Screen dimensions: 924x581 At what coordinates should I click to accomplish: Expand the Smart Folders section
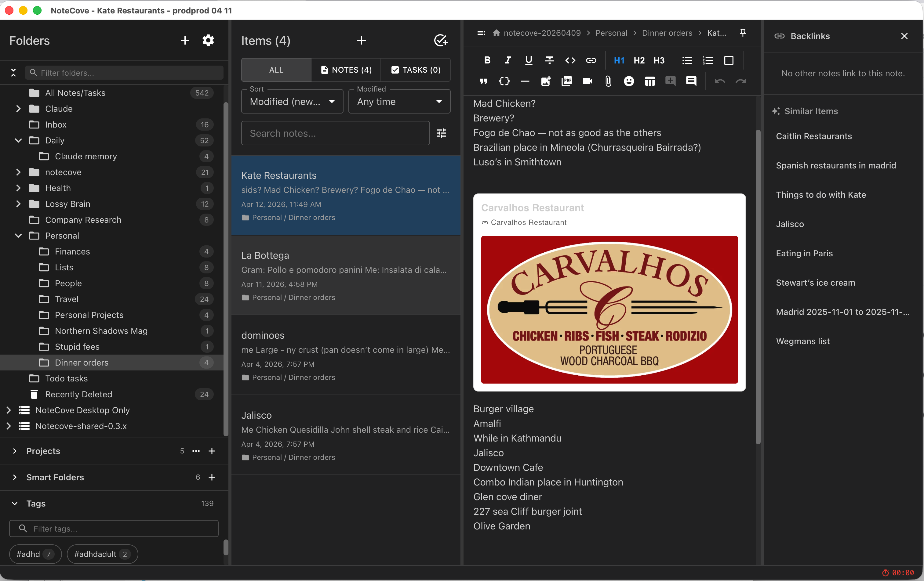(15, 477)
